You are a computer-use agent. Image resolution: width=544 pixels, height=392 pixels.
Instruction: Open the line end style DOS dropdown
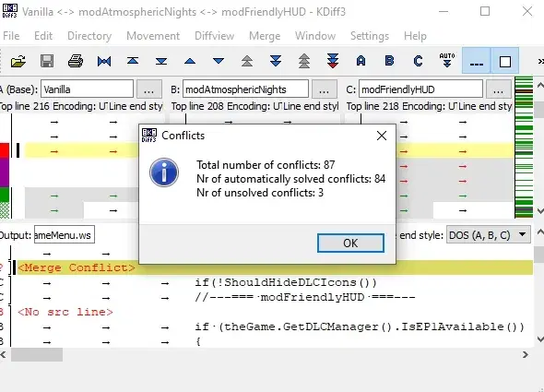pos(488,235)
